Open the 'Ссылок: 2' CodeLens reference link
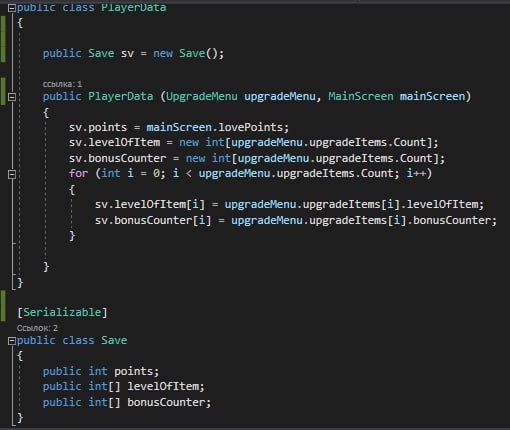This screenshot has width=510, height=430. (37, 328)
